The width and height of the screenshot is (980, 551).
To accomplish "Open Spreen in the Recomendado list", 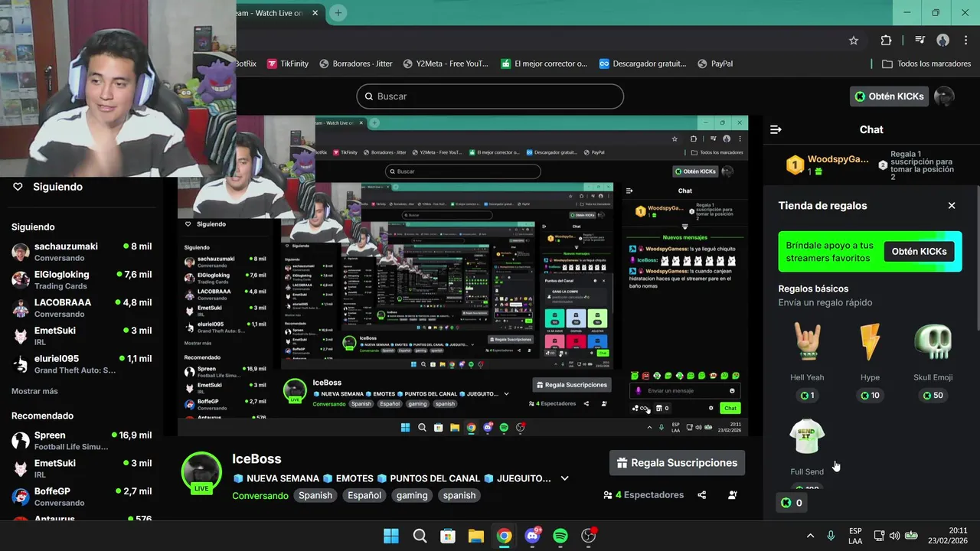I will point(82,440).
